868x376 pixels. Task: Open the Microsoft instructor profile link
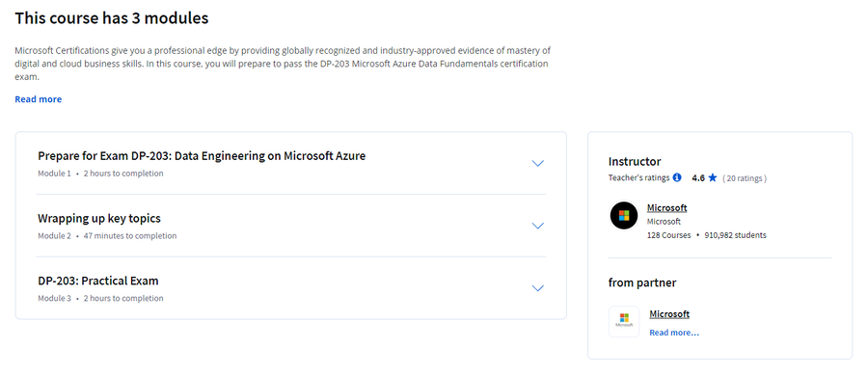667,207
